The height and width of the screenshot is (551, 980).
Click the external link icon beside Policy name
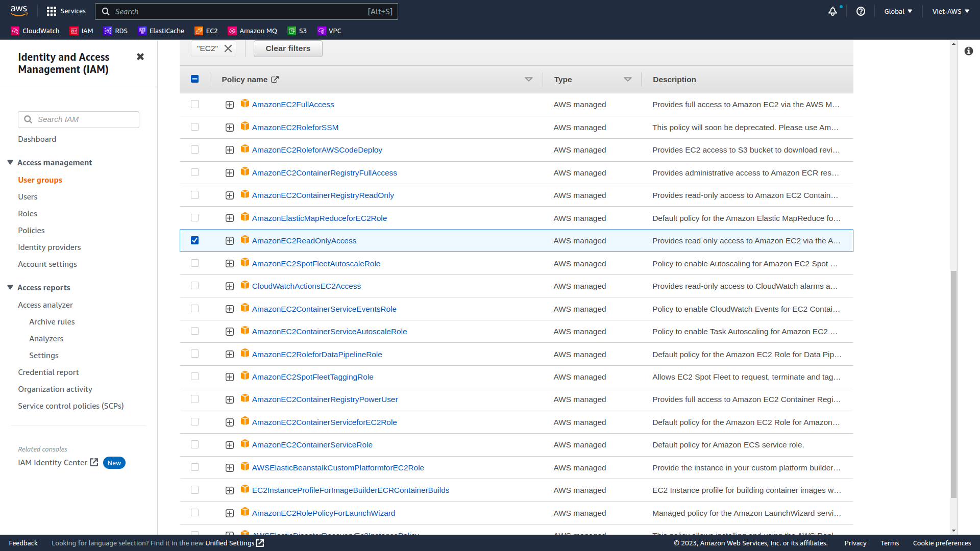(275, 79)
